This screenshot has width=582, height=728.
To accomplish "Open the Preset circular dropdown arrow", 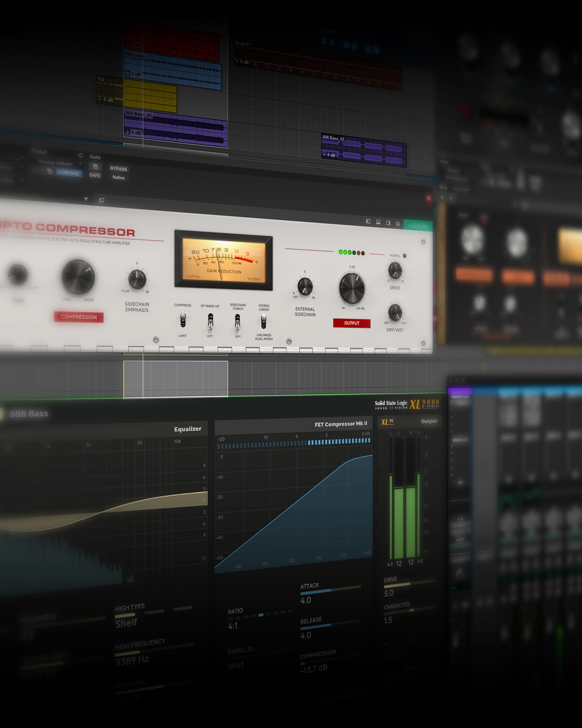I will (x=81, y=155).
